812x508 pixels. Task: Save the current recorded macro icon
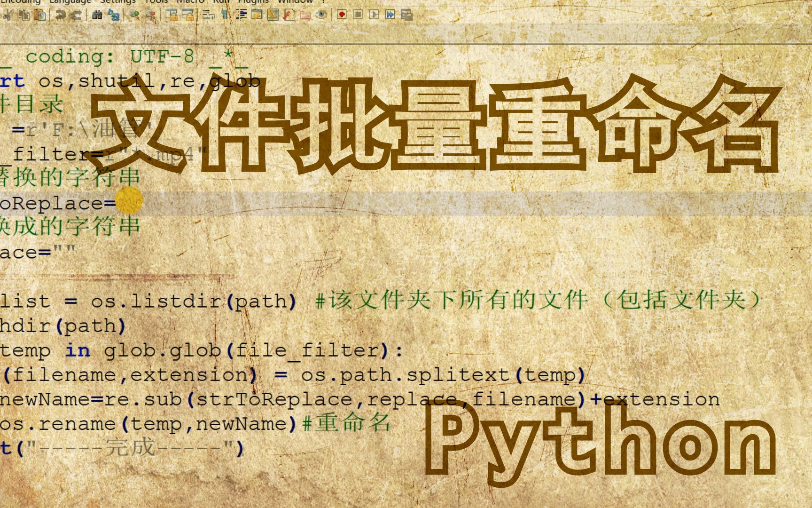click(x=407, y=15)
